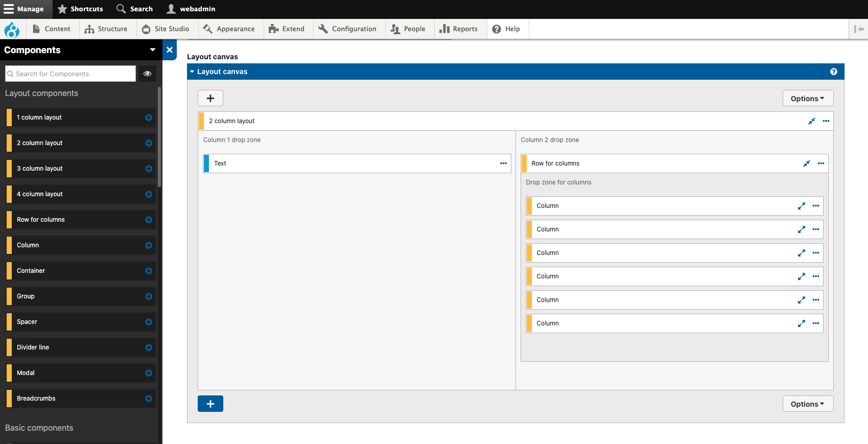868x444 pixels.
Task: Expand the fifth Column in the row
Action: click(801, 300)
